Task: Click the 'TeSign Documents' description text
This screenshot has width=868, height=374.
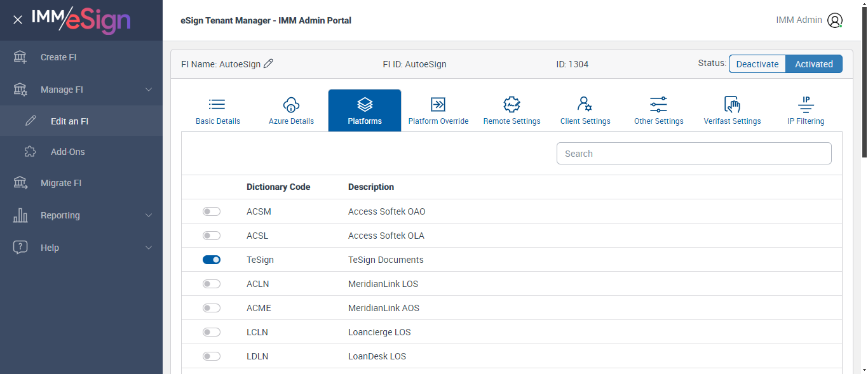Action: [386, 260]
